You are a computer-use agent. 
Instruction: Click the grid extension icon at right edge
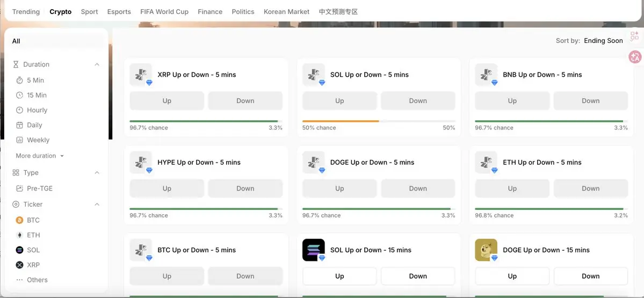click(x=635, y=36)
